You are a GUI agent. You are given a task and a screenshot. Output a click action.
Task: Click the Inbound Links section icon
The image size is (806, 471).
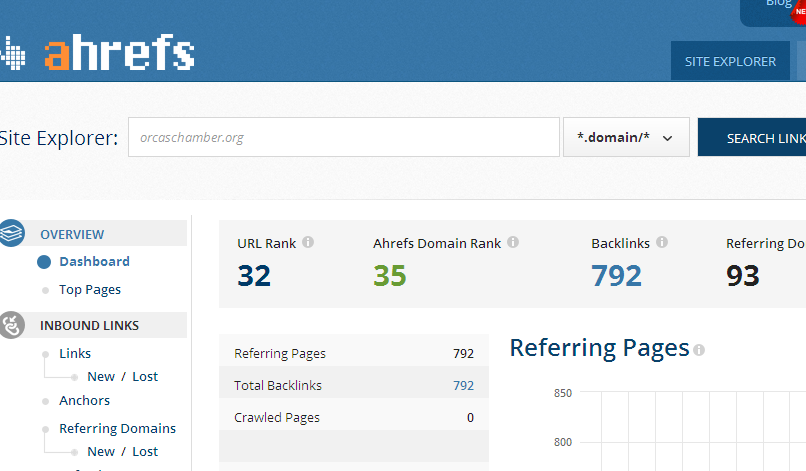coord(11,325)
